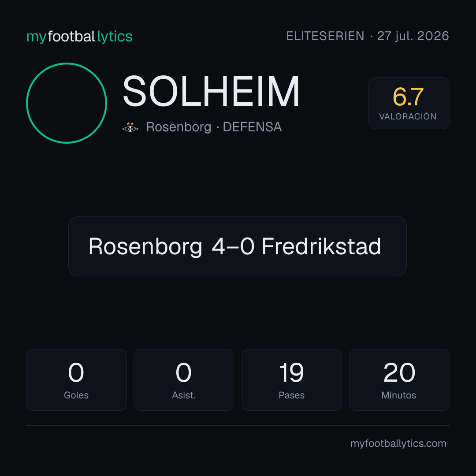Screen dimensions: 476x476
Task: Click the 27 jul. 2026 date
Action: (413, 36)
